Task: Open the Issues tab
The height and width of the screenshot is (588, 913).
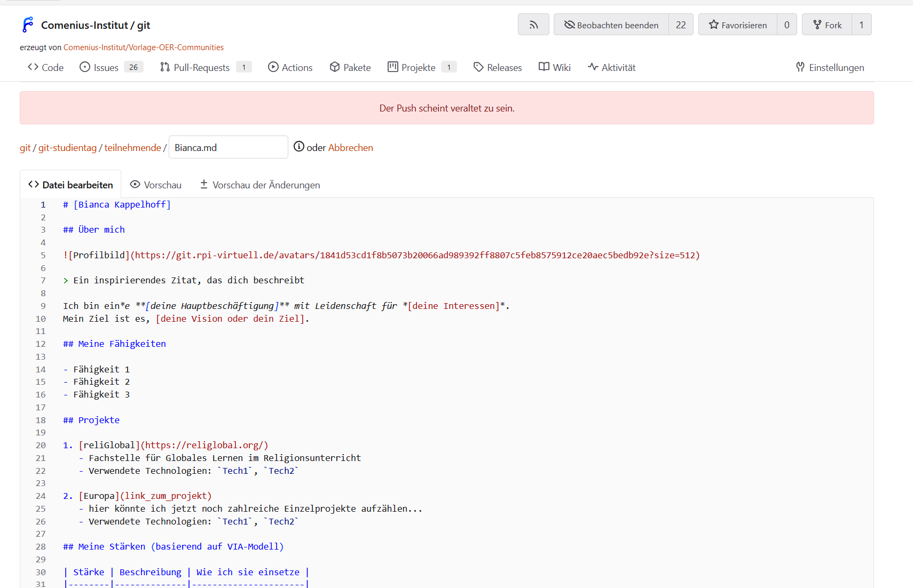Action: tap(106, 67)
